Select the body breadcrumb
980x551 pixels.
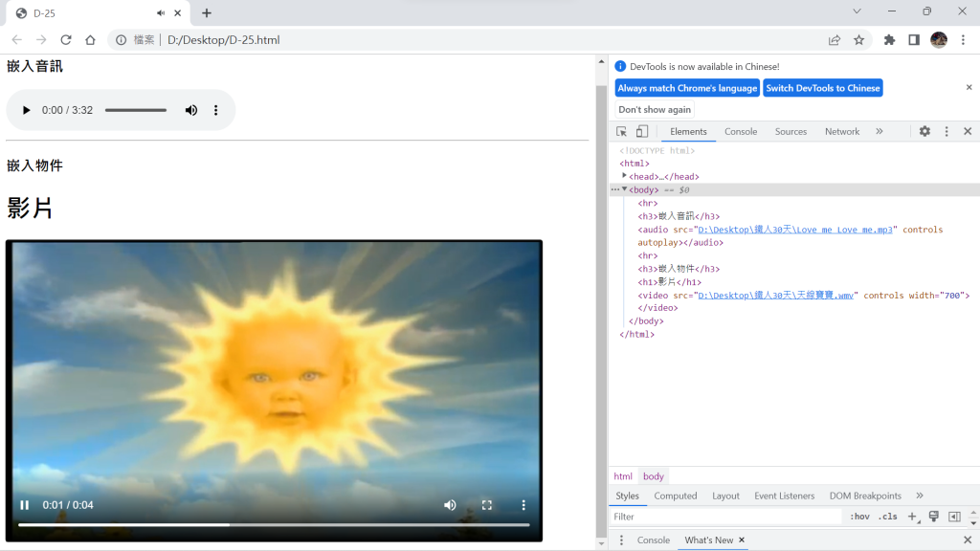click(653, 476)
